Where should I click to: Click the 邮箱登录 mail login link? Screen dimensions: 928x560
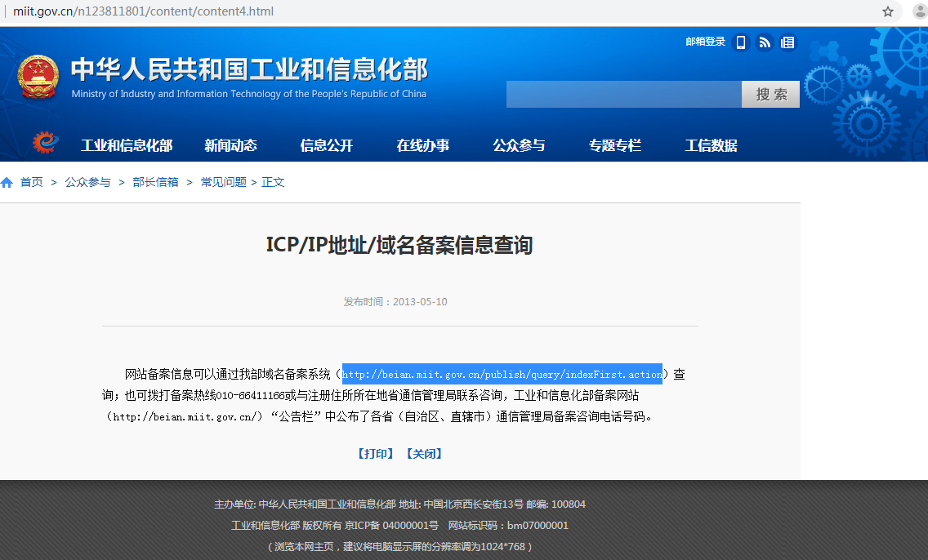pos(705,42)
